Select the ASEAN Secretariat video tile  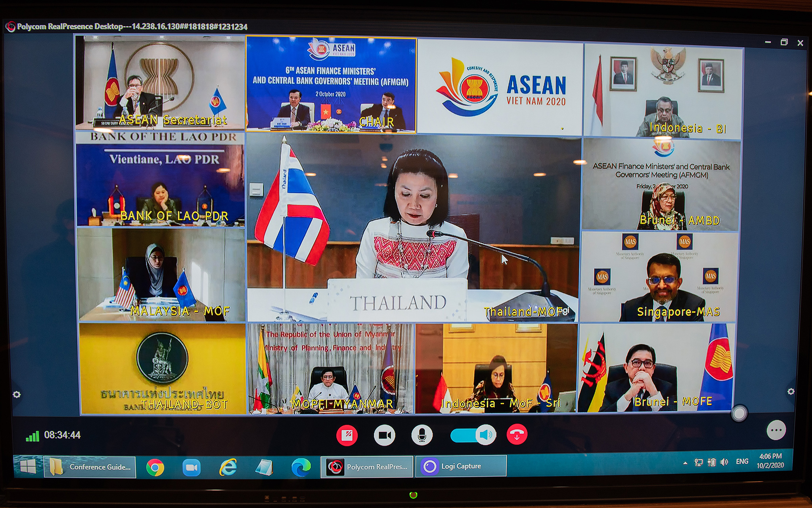coord(160,83)
